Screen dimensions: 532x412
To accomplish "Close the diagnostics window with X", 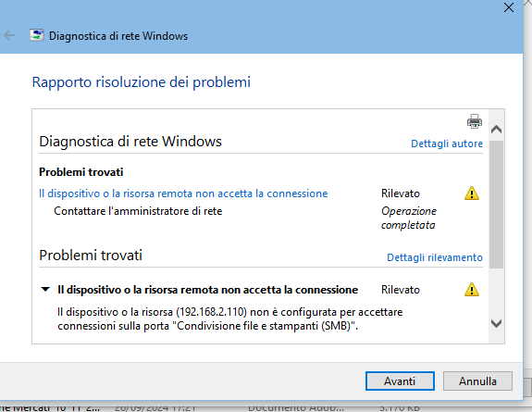I will coord(509,7).
